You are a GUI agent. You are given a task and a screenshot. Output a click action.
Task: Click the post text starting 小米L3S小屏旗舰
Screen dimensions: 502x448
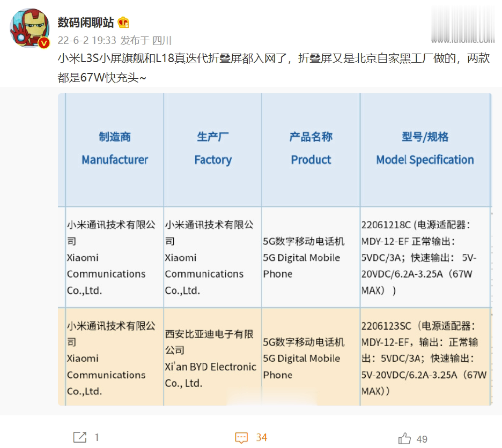click(274, 58)
